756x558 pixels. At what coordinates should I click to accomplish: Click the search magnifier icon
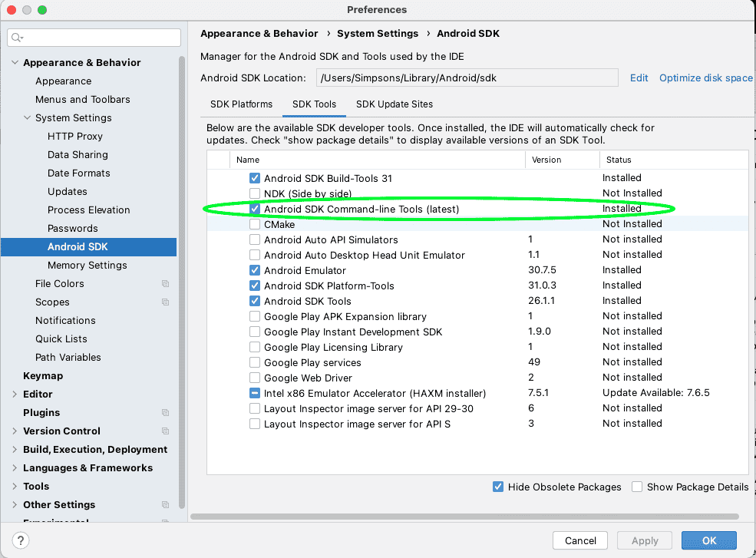click(x=17, y=38)
